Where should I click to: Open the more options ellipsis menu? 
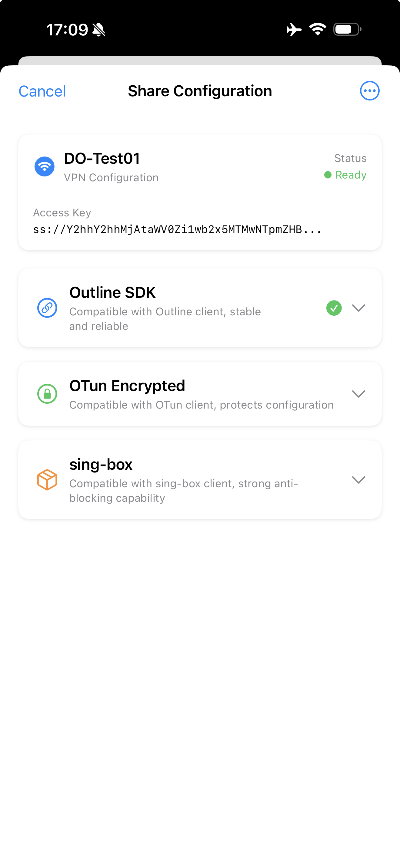[x=370, y=90]
